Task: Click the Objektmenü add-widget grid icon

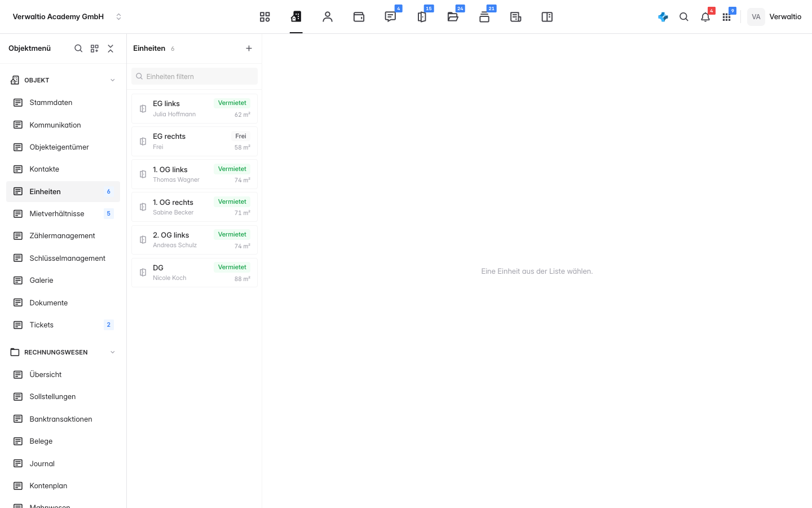Action: (x=95, y=49)
